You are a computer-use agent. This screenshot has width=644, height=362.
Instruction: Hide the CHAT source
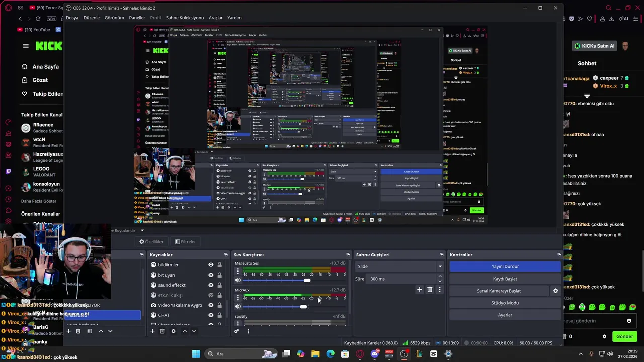[x=211, y=315]
